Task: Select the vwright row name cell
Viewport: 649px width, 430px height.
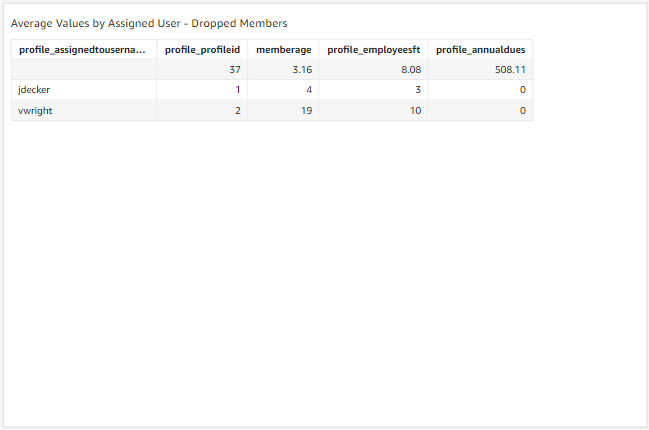Action: [x=84, y=111]
